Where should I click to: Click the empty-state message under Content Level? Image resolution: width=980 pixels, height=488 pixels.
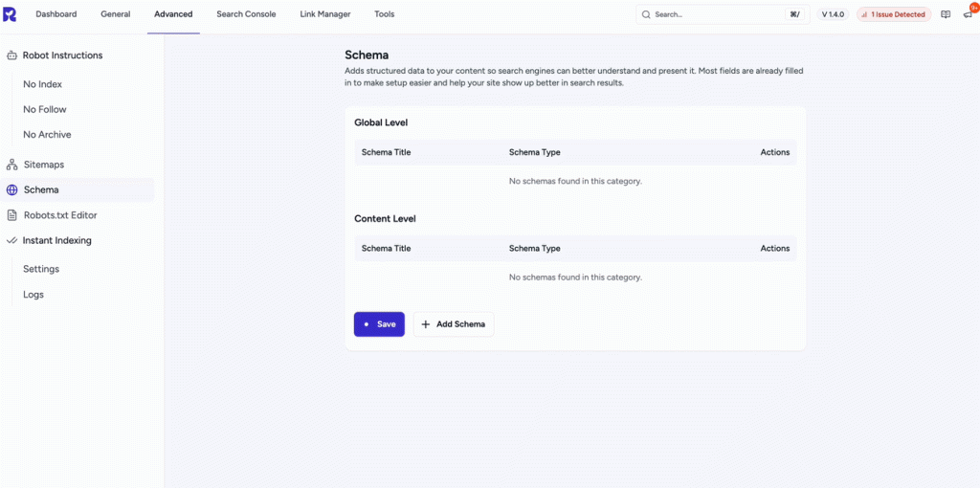(x=575, y=277)
